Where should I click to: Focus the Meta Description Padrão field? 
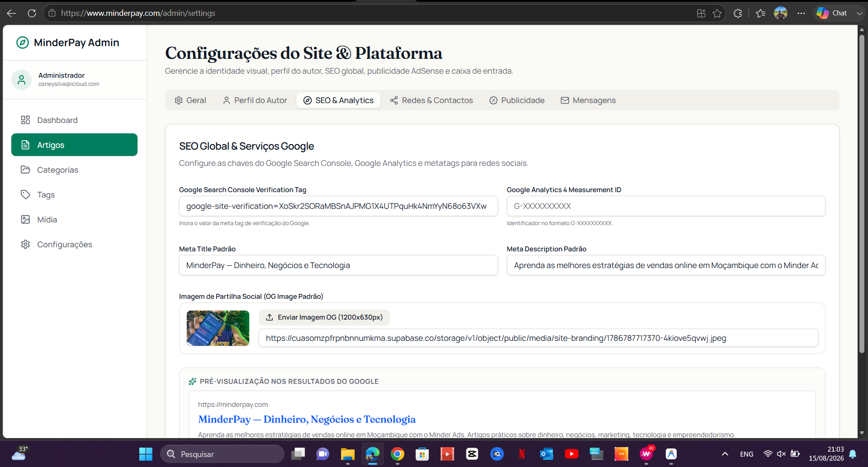pos(666,265)
